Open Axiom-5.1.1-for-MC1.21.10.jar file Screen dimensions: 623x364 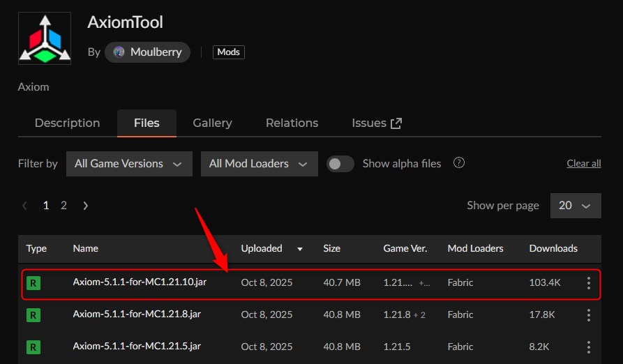pyautogui.click(x=140, y=282)
